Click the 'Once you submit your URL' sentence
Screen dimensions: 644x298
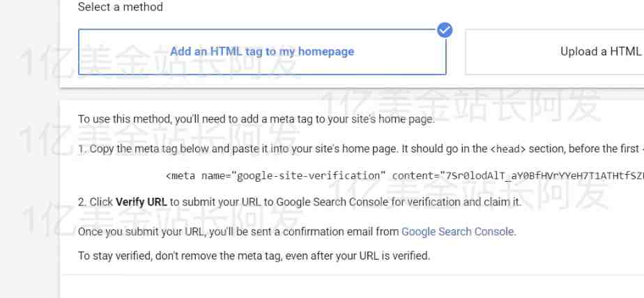[x=297, y=231]
